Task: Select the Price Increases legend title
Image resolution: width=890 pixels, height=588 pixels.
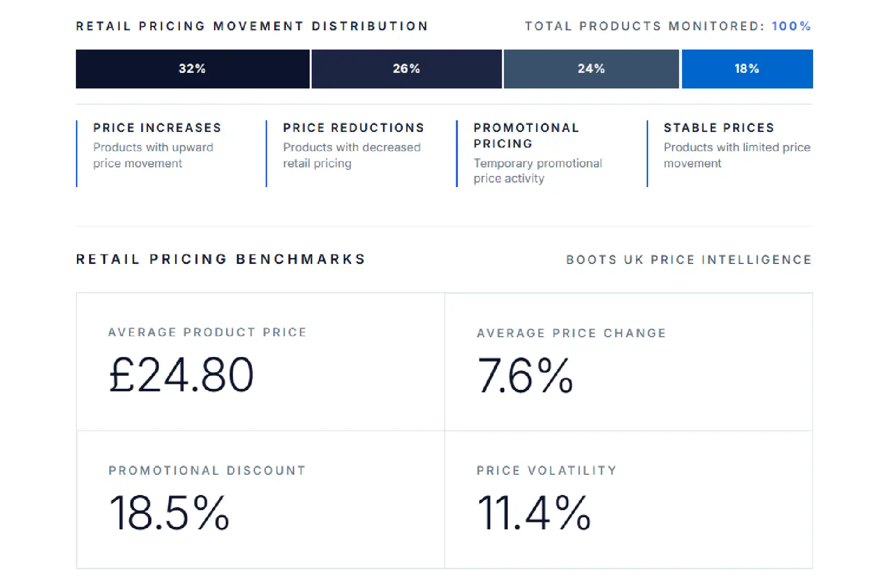Action: [157, 128]
